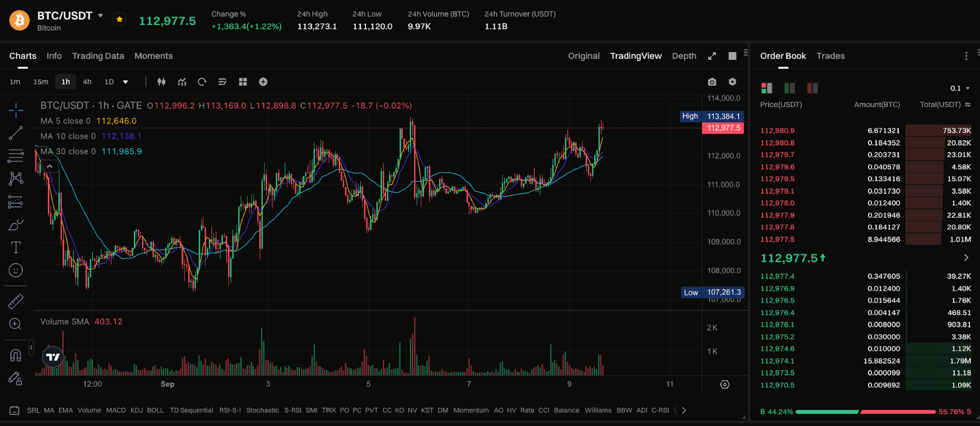Add the Stochastic indicator
This screenshot has height=426, width=980.
click(263, 410)
